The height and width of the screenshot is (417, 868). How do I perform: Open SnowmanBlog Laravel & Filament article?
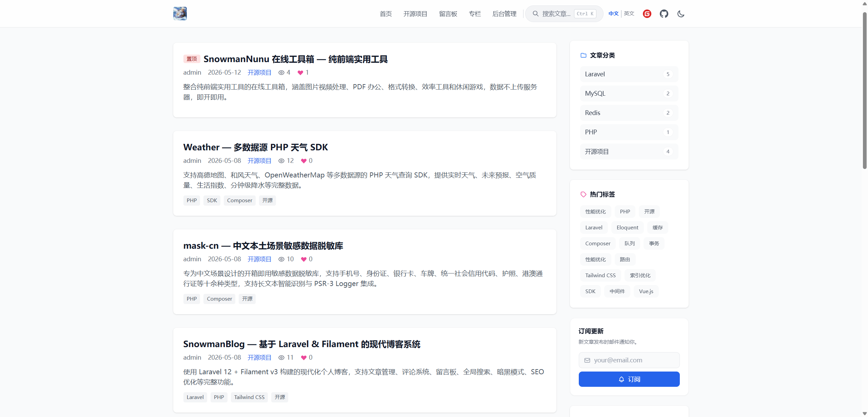coord(302,344)
